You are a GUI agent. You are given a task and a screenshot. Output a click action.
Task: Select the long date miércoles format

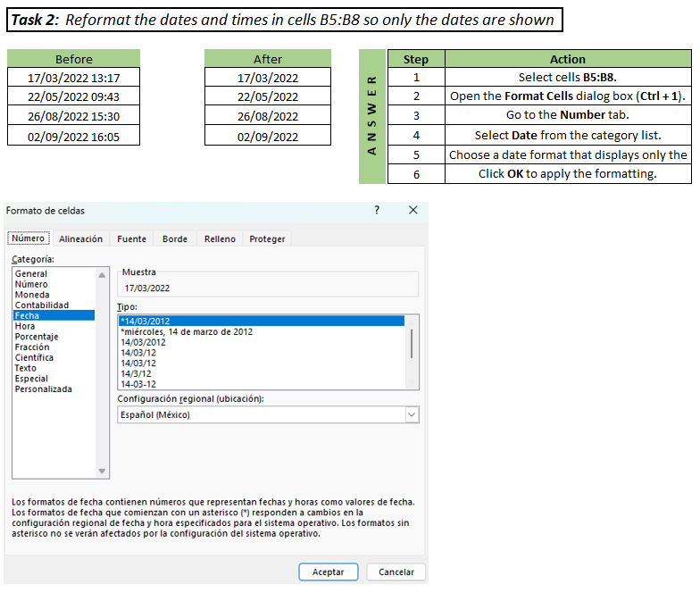[262, 332]
